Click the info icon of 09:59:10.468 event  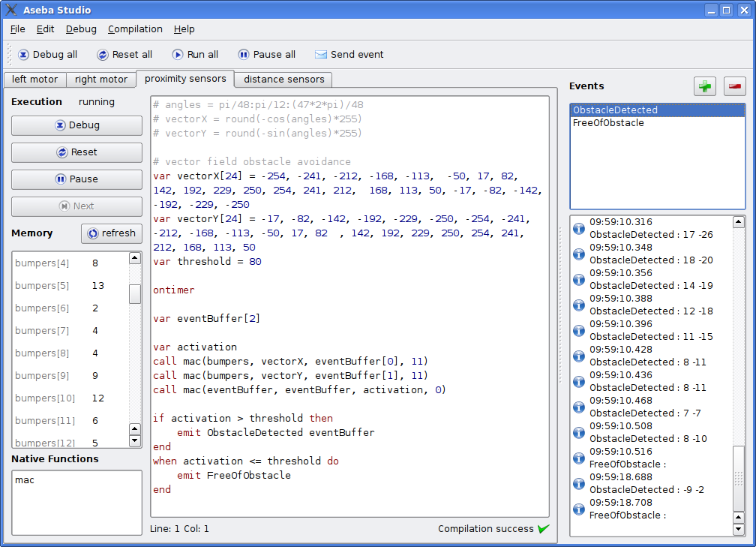coord(579,407)
